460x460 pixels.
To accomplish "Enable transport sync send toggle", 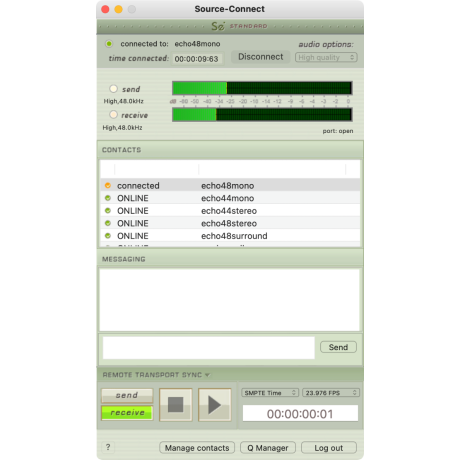I will (x=127, y=395).
